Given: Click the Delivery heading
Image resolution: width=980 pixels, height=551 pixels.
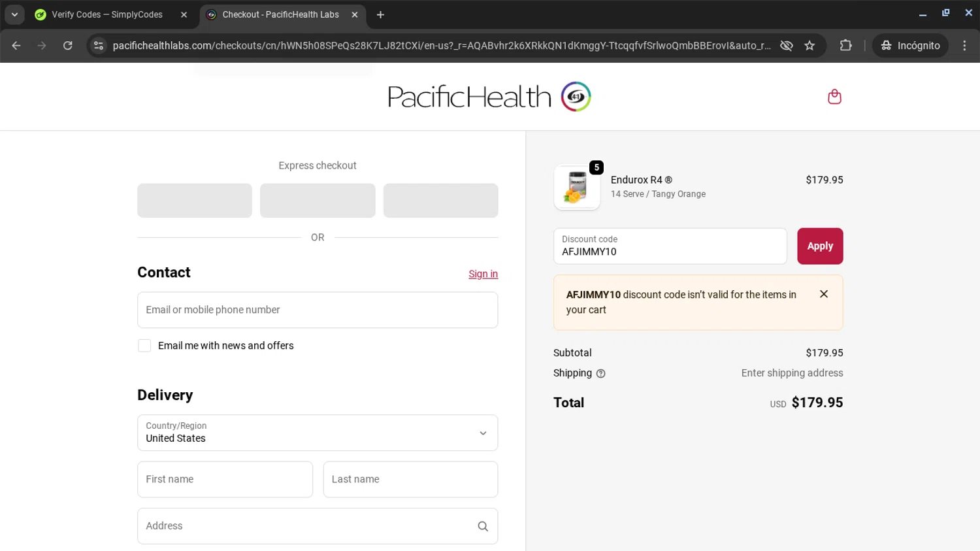Looking at the screenshot, I should click(x=165, y=395).
